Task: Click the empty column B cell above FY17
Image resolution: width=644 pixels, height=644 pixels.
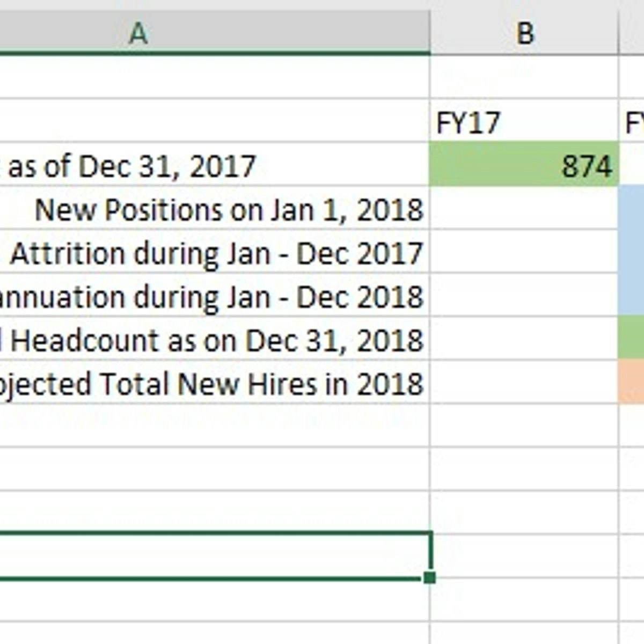Action: 523,77
